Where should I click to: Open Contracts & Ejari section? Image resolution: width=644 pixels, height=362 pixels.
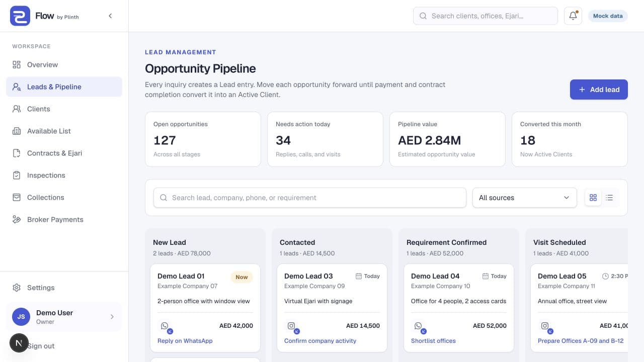coord(64,153)
